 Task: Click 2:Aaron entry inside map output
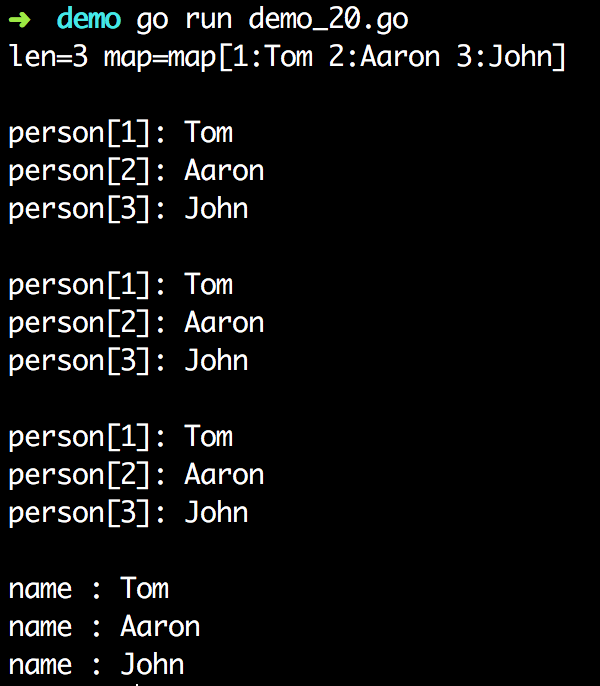click(384, 57)
